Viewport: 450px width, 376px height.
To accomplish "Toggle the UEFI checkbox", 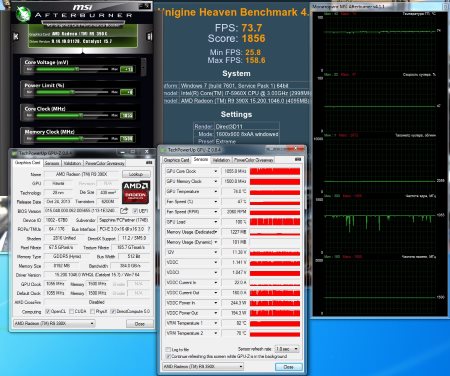I will [x=135, y=211].
